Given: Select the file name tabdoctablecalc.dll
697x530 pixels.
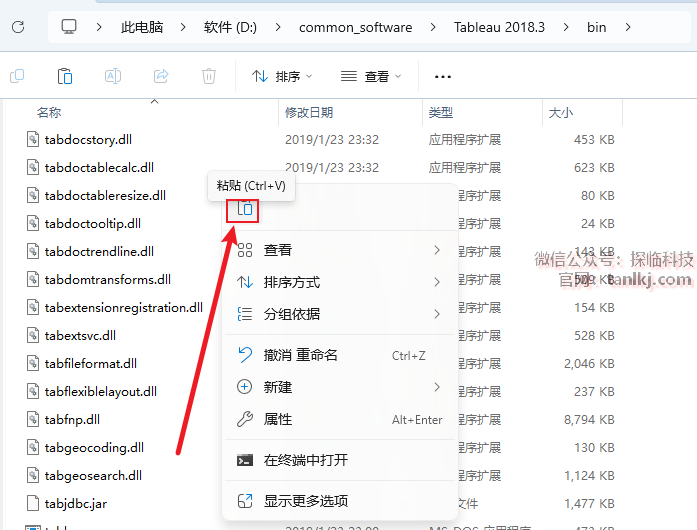Looking at the screenshot, I should pos(99,168).
